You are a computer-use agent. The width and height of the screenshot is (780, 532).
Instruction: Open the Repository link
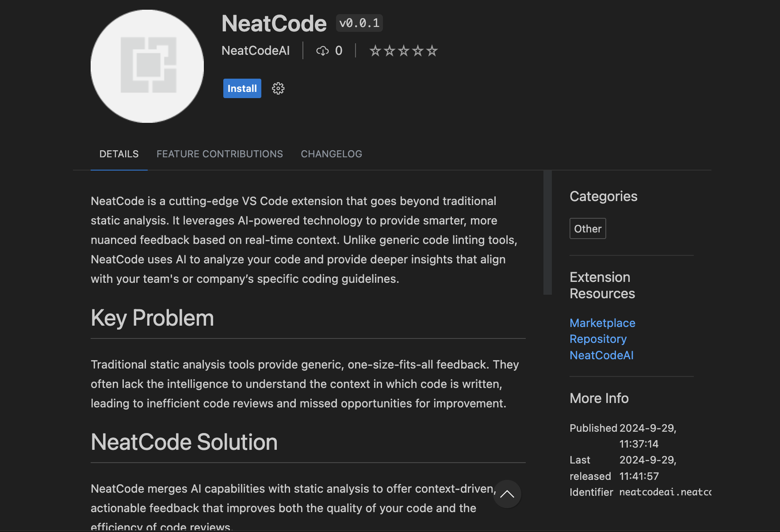click(x=598, y=339)
